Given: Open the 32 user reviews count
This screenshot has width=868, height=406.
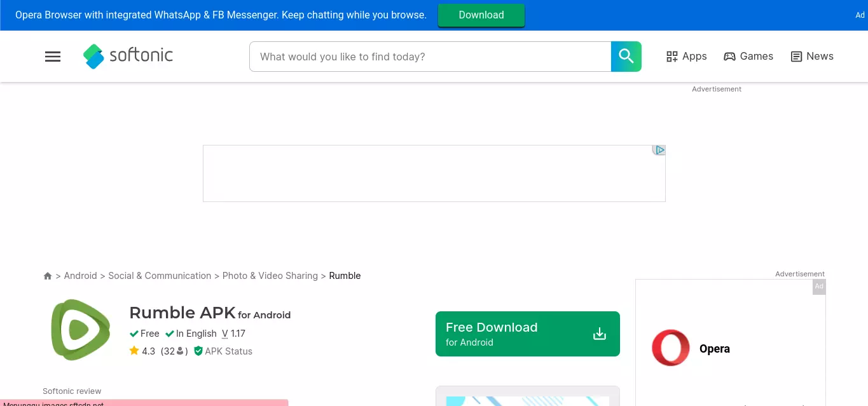Looking at the screenshot, I should pos(174,351).
